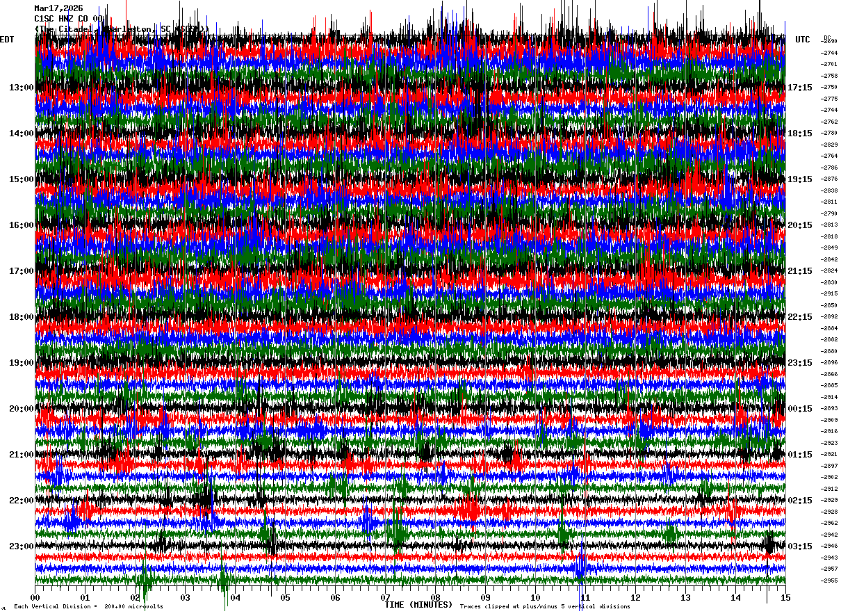Select the DC offset value -2849

pos(830,248)
